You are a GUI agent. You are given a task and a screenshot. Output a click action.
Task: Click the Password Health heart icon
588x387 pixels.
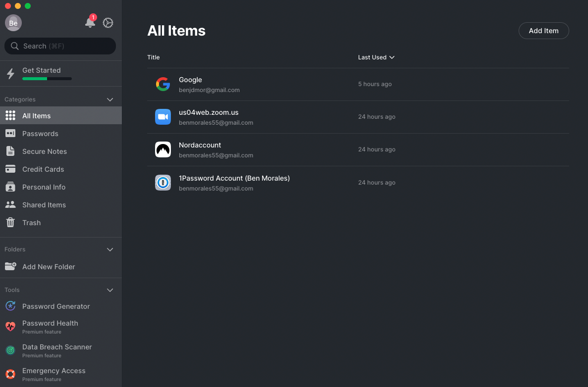10,326
